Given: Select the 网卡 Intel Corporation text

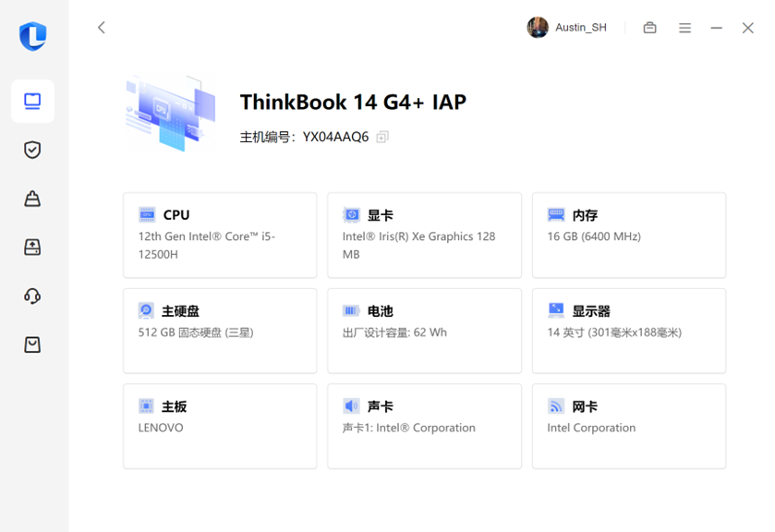Looking at the screenshot, I should [x=591, y=428].
